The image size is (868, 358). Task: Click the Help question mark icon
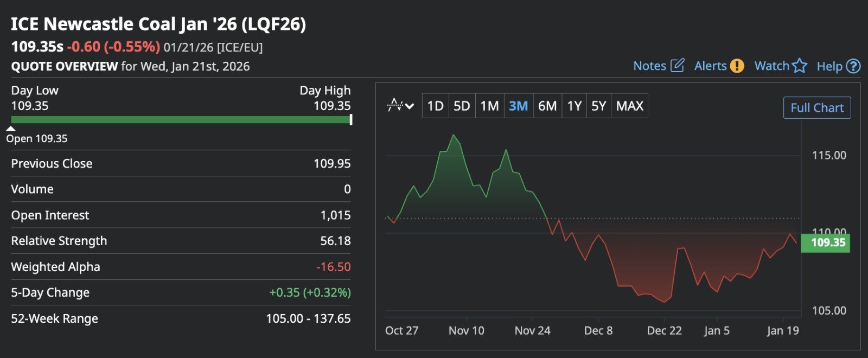(x=853, y=66)
